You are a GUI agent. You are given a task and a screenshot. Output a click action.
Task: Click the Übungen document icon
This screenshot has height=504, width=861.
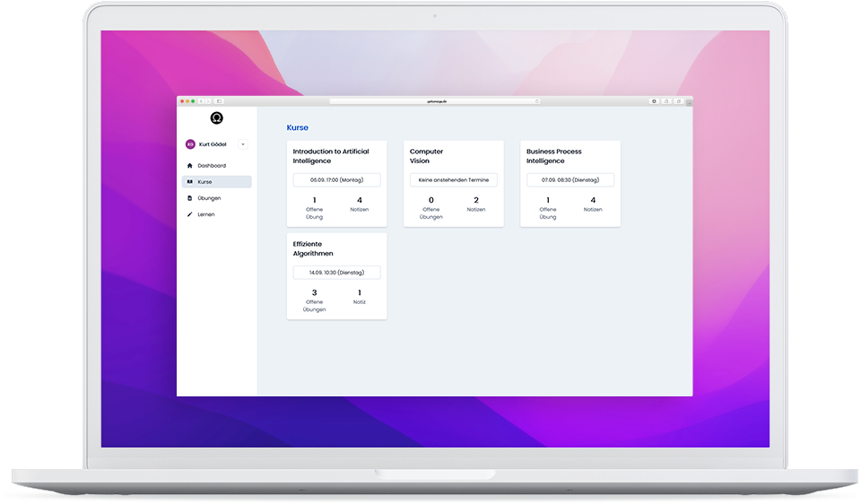(189, 198)
